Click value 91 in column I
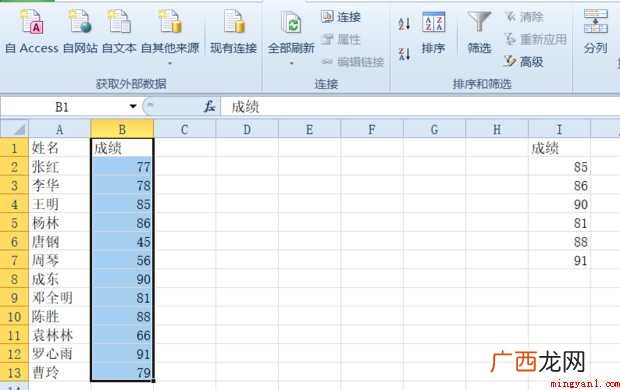The width and height of the screenshot is (620, 390). (x=559, y=260)
